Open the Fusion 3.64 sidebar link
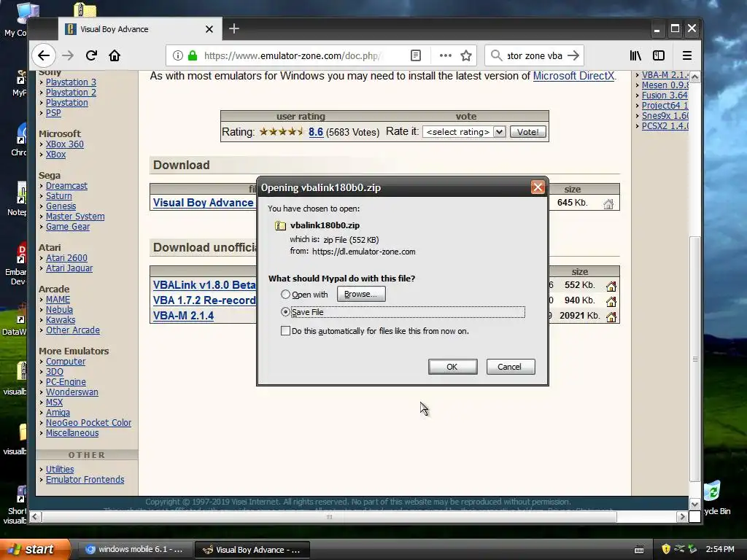The height and width of the screenshot is (560, 747). pyautogui.click(x=665, y=96)
